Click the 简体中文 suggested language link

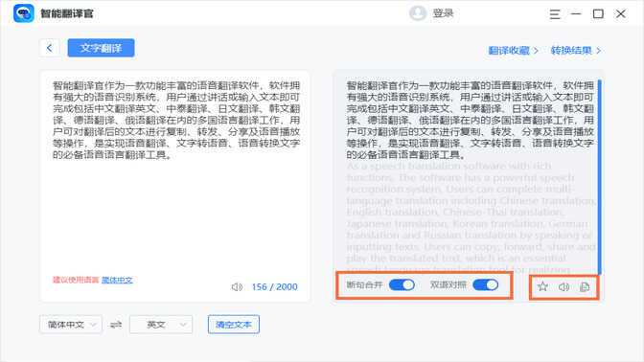(117, 280)
